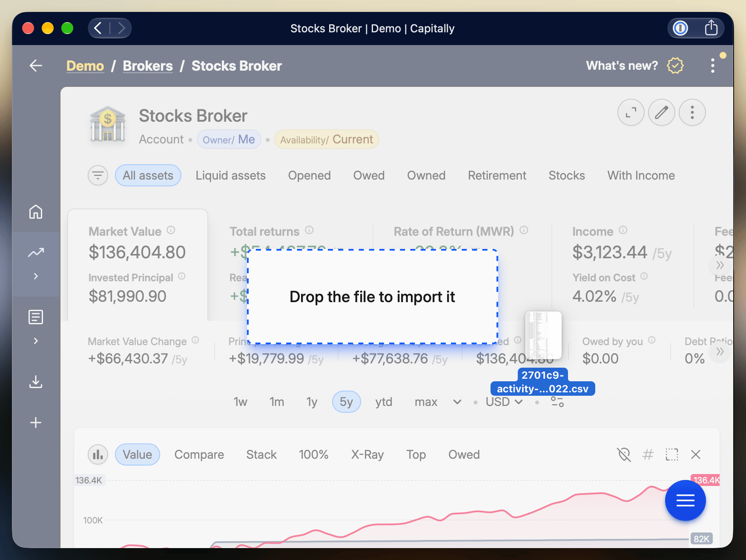Select the Retirement filter tab
The width and height of the screenshot is (746, 560).
pyautogui.click(x=497, y=175)
